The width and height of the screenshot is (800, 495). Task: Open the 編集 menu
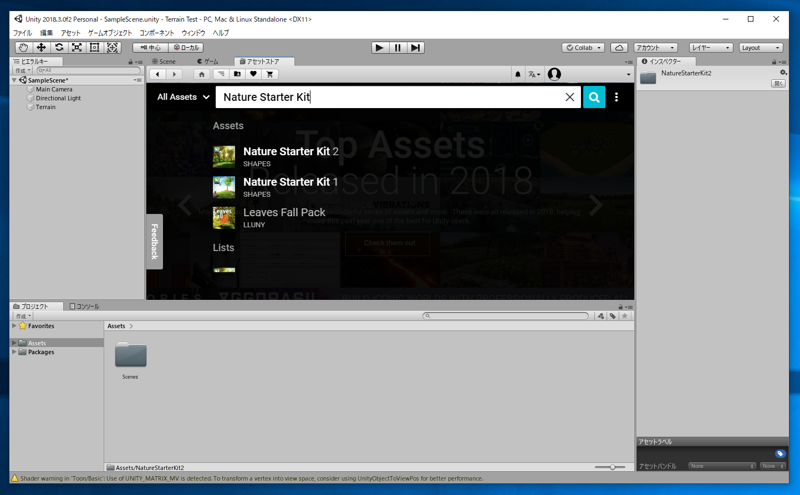[46, 33]
